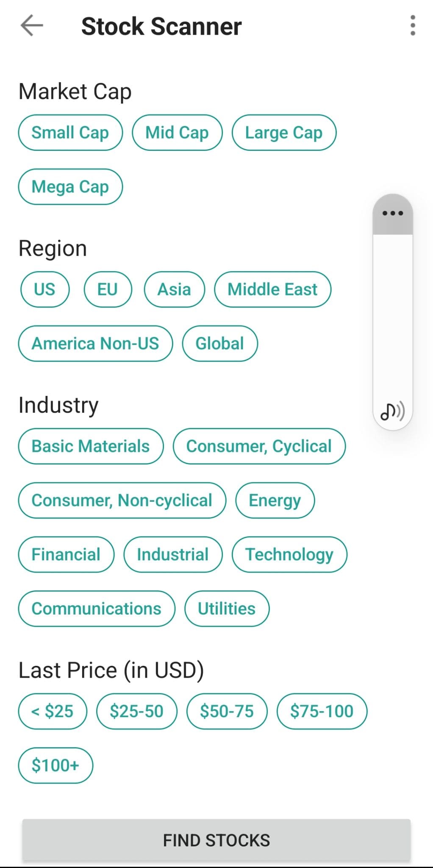Enable the US region filter
Screen dimensions: 433x868
coord(44,289)
